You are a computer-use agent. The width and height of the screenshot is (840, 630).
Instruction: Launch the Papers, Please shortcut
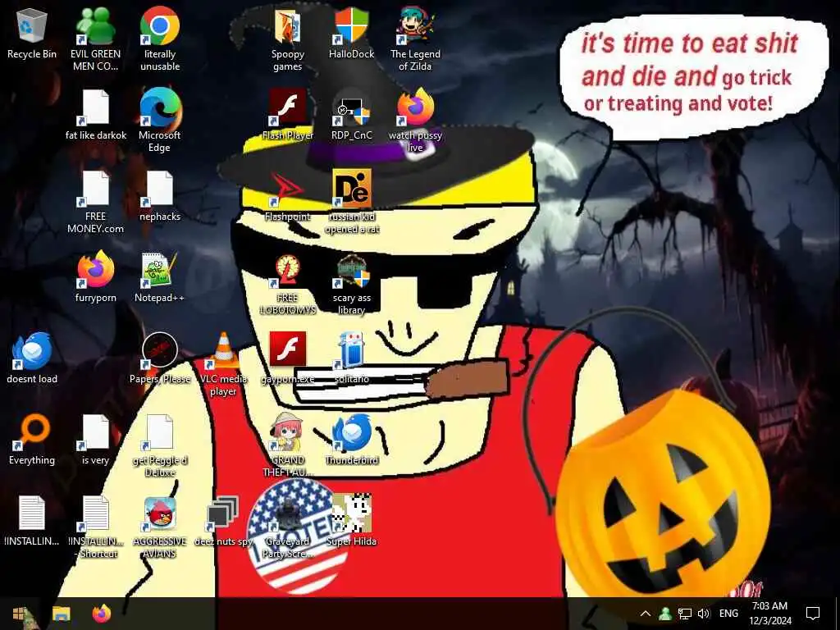pyautogui.click(x=160, y=359)
